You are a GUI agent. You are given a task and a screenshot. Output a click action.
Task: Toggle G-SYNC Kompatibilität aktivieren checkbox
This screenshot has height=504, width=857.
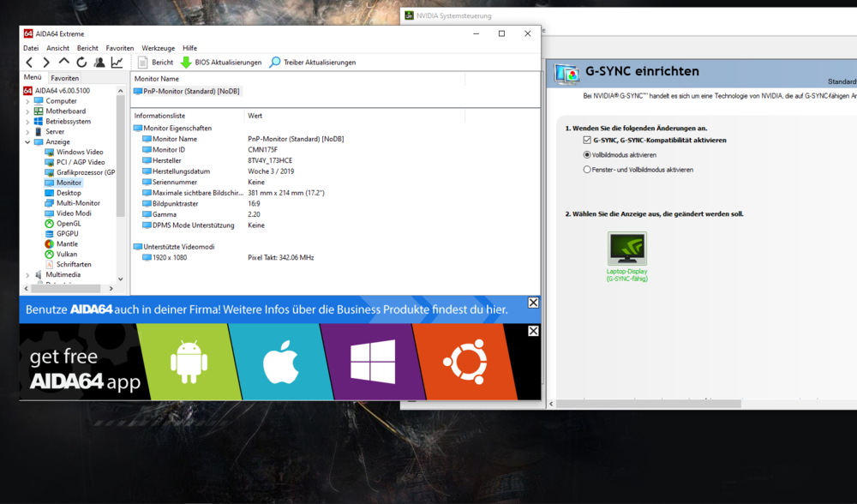[x=587, y=140]
